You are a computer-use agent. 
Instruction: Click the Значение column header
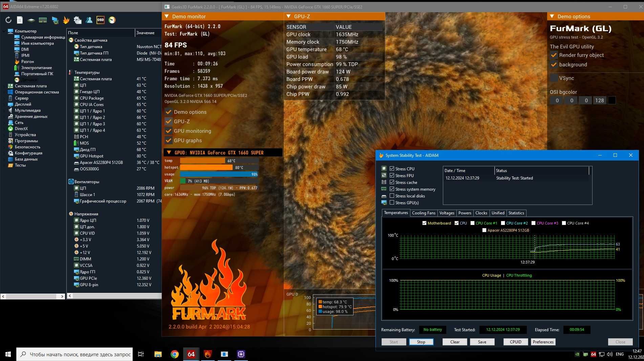[148, 33]
